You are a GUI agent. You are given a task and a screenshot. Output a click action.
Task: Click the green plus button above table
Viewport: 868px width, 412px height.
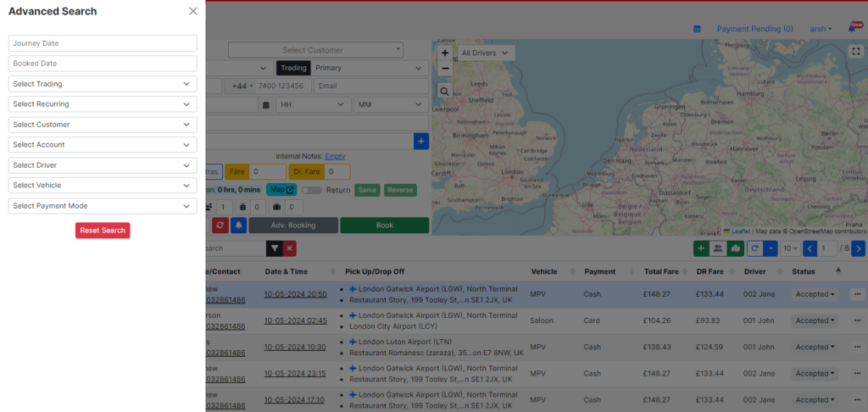click(x=701, y=248)
